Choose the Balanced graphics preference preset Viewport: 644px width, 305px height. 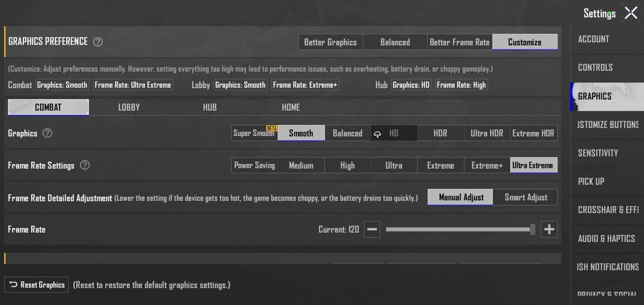(395, 42)
